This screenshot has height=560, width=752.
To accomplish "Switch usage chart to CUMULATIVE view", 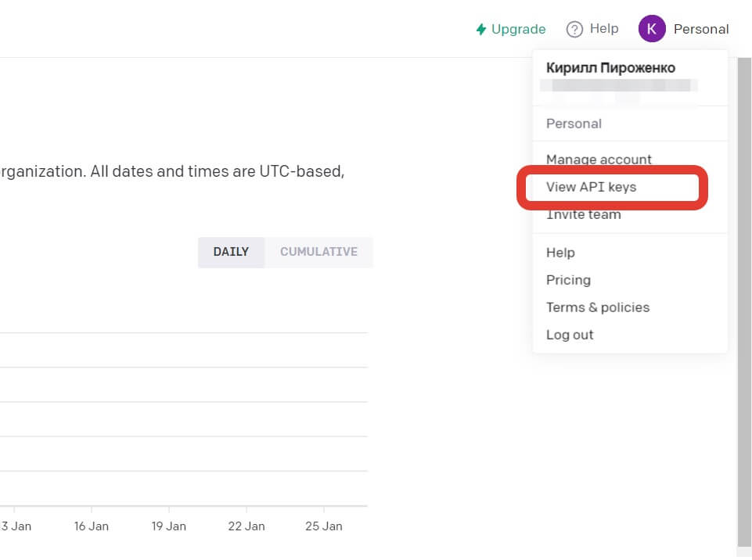I will 318,252.
